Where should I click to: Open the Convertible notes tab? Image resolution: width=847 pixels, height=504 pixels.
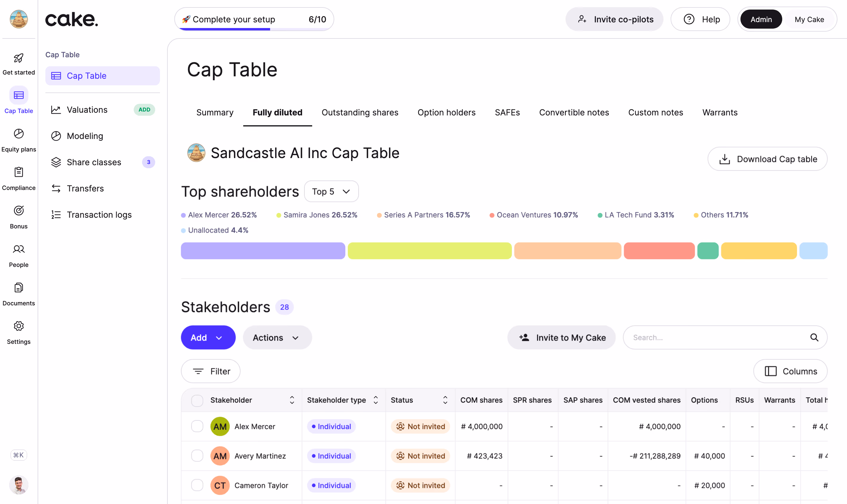574,112
